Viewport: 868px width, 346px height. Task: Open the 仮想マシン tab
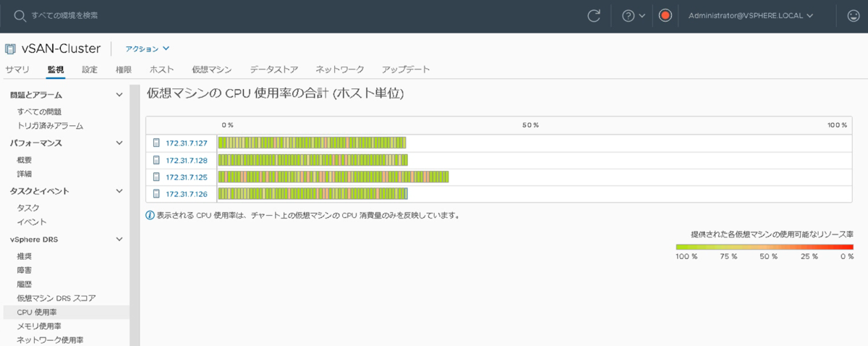point(212,69)
